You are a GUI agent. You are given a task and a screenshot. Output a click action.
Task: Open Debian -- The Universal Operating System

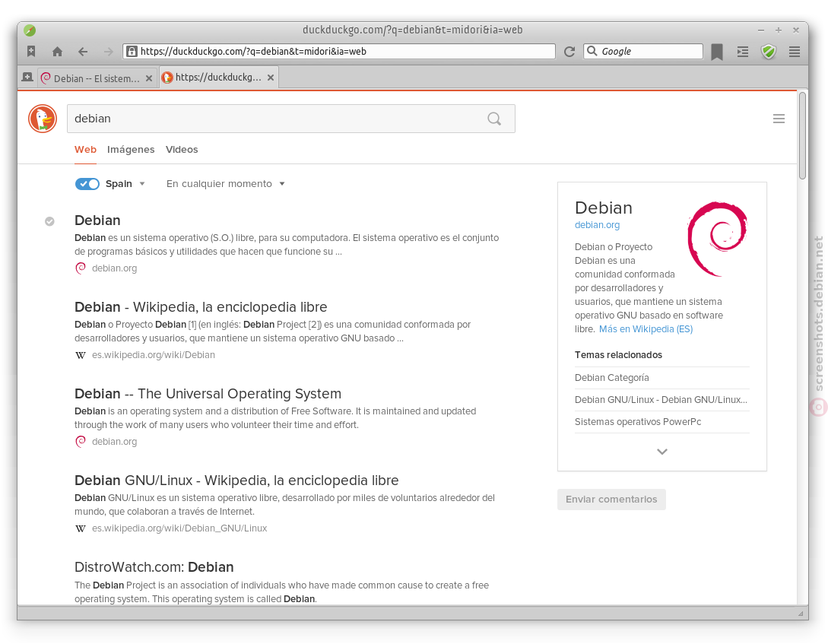tap(208, 394)
